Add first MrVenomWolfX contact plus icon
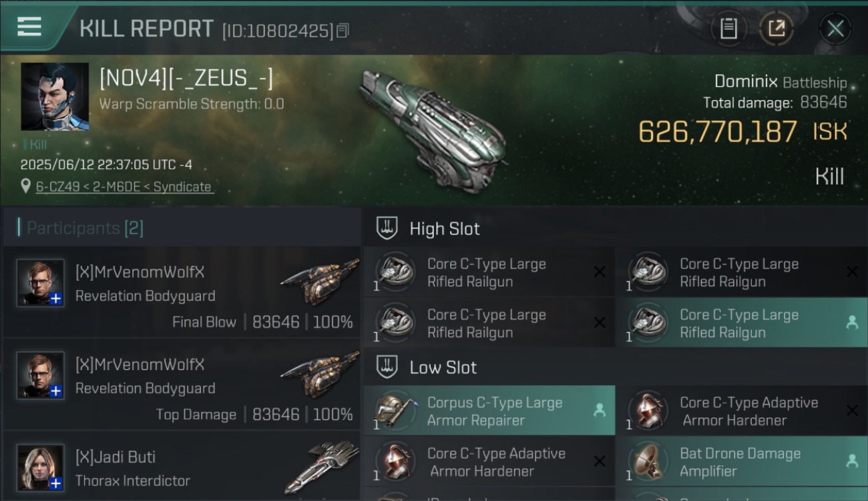Viewport: 868px width, 501px height. pos(56,299)
